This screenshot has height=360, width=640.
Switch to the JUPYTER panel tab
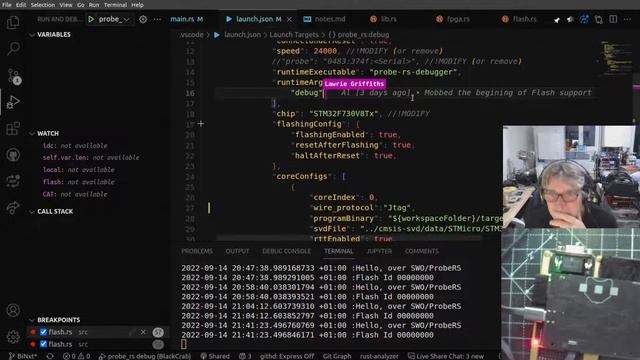coord(379,251)
